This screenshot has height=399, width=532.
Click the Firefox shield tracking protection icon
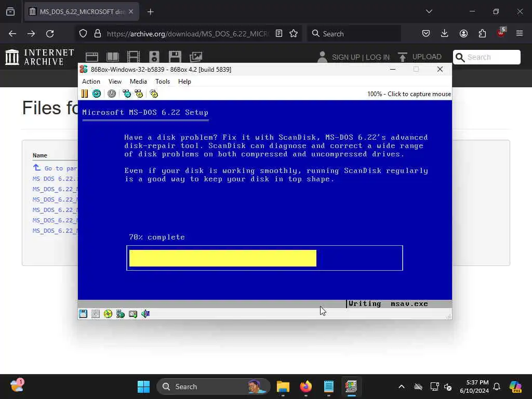coord(83,34)
